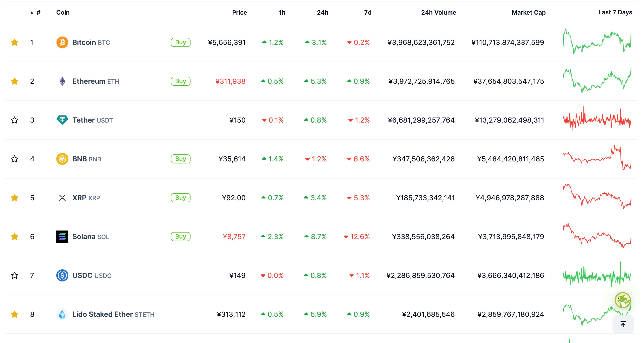Click Ethereum price ¥311,938
The width and height of the screenshot is (644, 343).
click(230, 81)
